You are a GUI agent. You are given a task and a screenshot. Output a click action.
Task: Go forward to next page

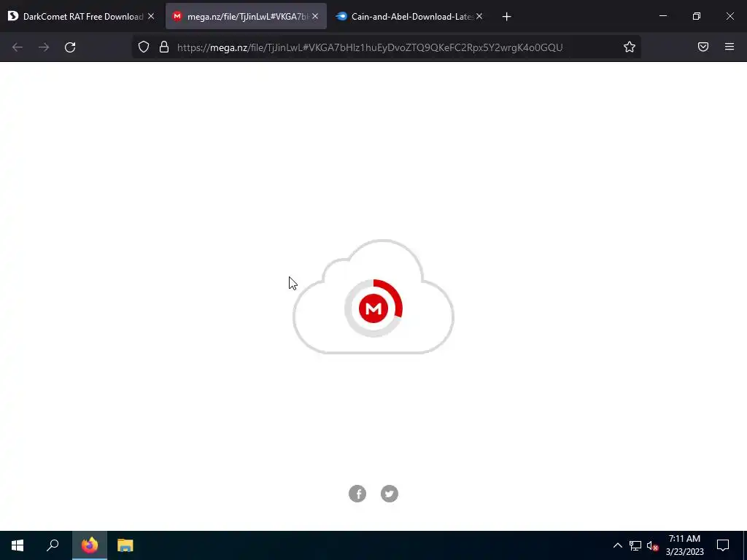point(44,47)
